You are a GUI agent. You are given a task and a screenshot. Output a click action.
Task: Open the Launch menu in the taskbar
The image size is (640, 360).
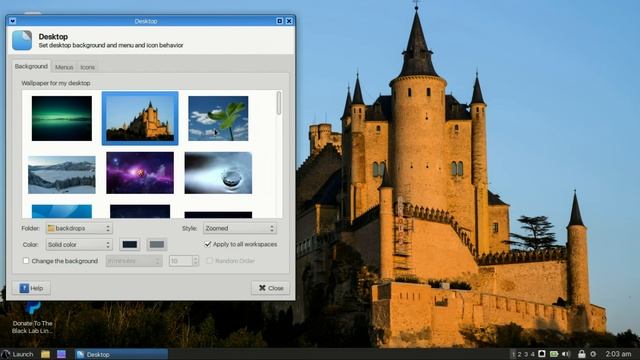pyautogui.click(x=17, y=354)
